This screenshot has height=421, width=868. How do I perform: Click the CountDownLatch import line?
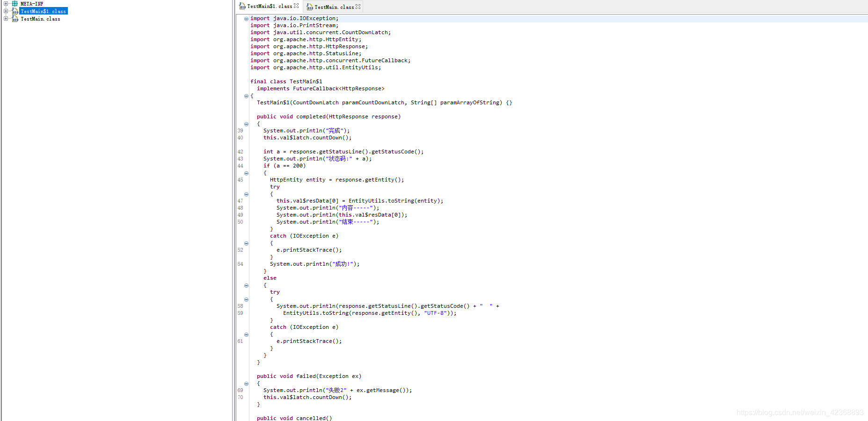(x=321, y=32)
